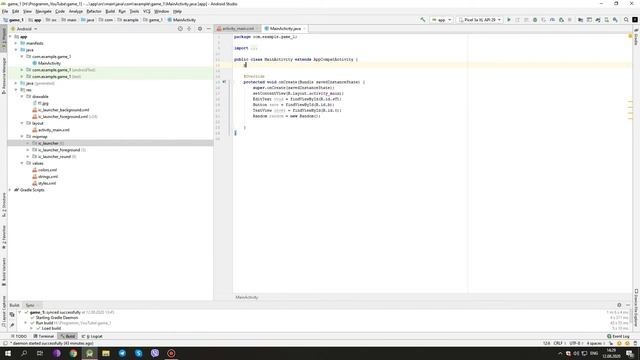Click the UTF-8 encoding in status bar
Image resolution: width=640 pixels, height=360 pixels.
(575, 343)
